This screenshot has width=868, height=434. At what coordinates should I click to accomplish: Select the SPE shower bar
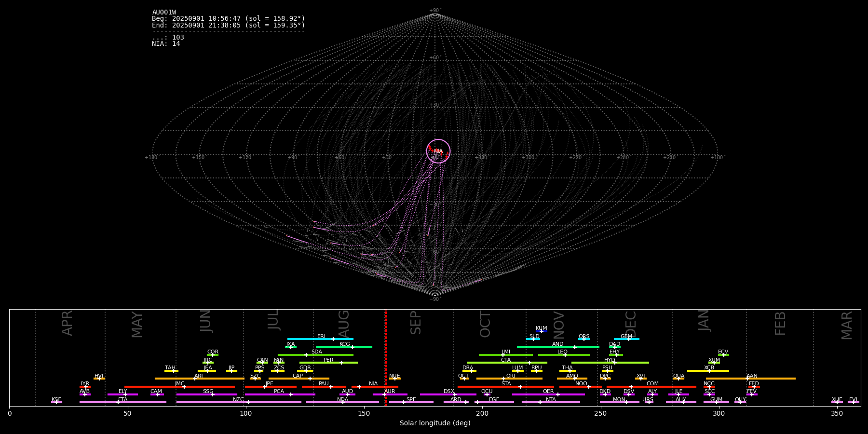(x=411, y=402)
